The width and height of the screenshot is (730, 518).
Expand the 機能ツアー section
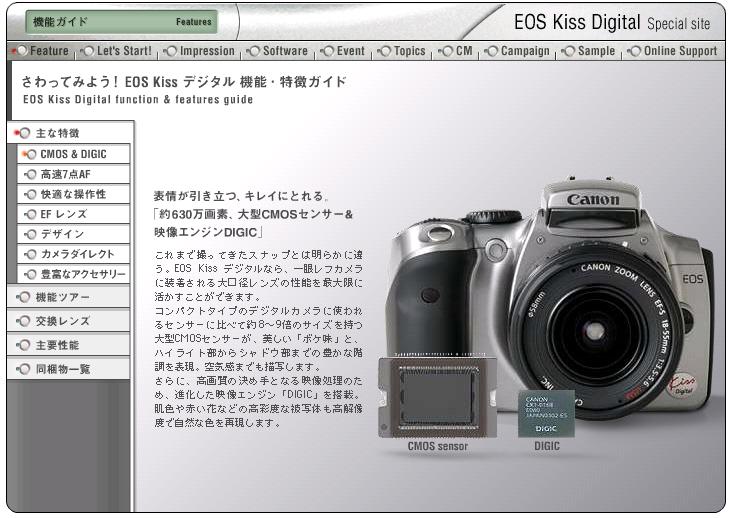coord(68,297)
